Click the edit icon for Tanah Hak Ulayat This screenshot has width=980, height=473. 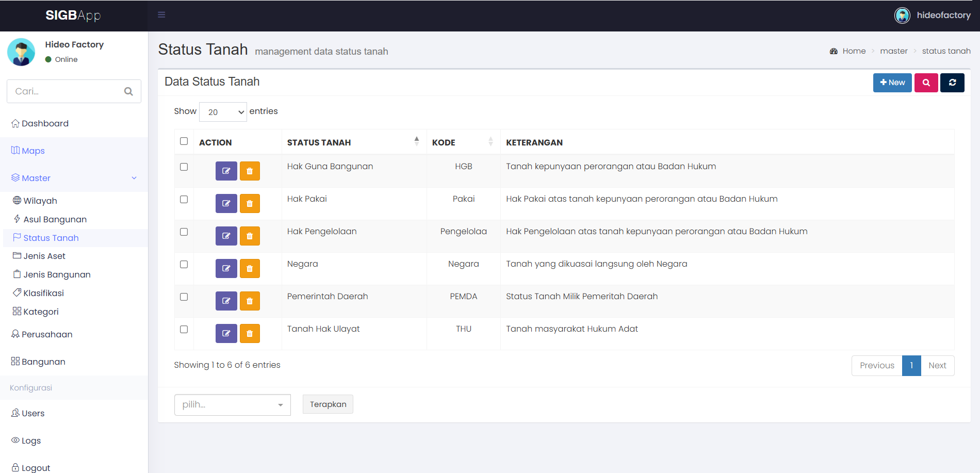click(226, 333)
